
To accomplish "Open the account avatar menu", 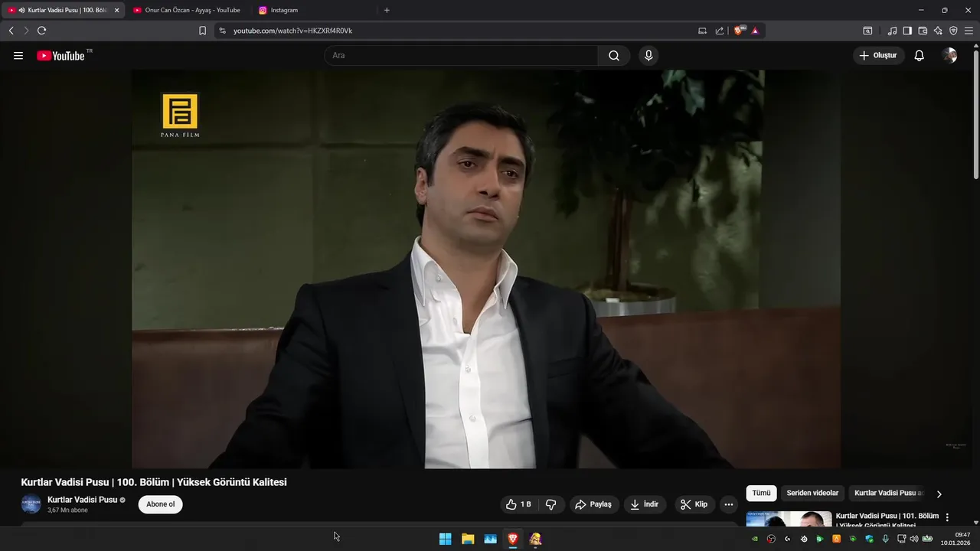I will tap(949, 56).
